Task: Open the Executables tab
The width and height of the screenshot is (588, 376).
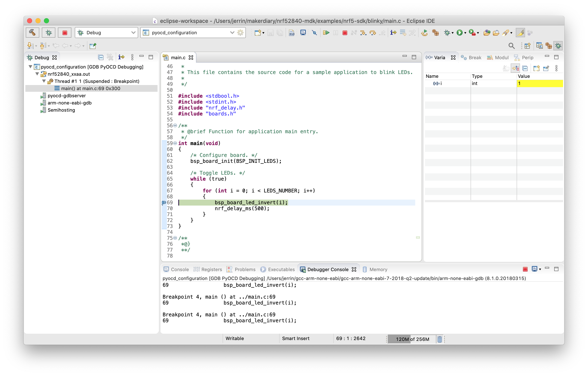Action: (x=278, y=269)
